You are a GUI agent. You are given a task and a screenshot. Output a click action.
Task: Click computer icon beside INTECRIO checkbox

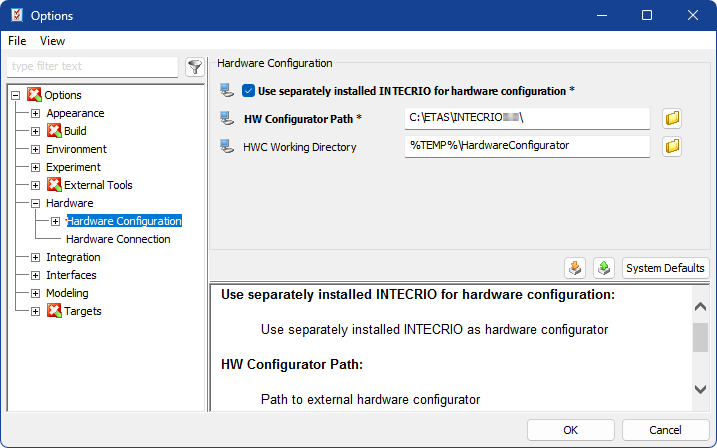227,90
